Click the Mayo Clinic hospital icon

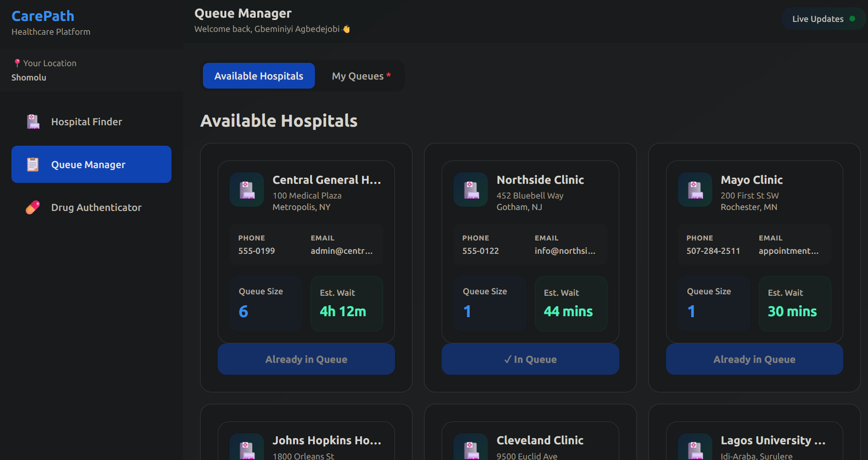pos(695,190)
